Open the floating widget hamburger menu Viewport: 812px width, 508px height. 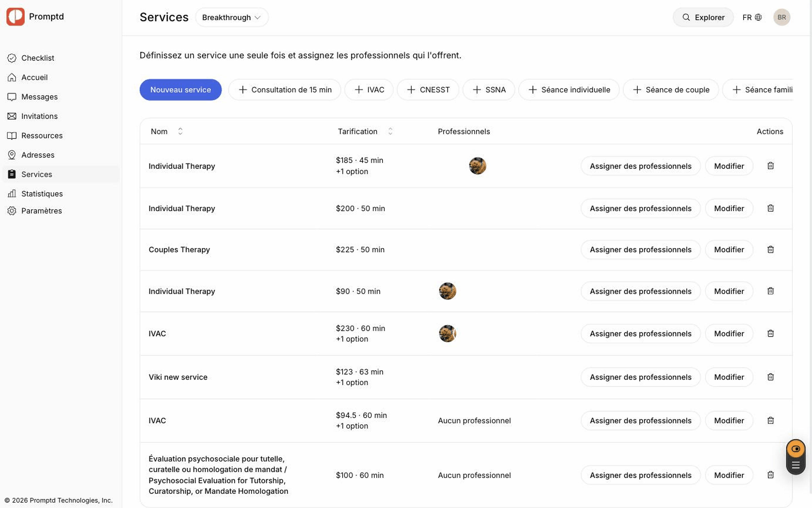pos(796,465)
